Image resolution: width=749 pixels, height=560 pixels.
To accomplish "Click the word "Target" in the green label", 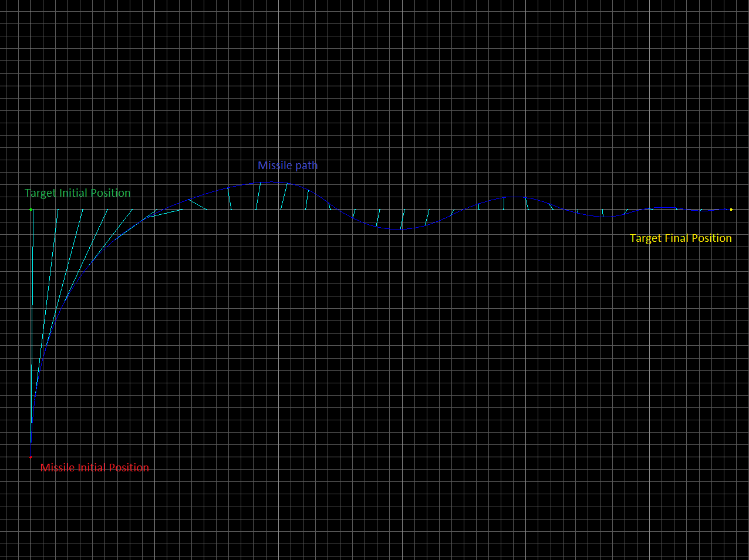I will 40,193.
